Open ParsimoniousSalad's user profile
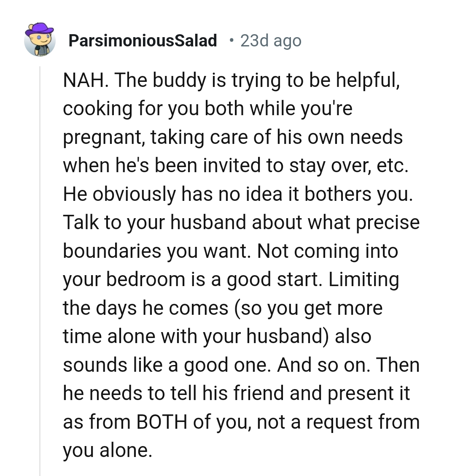Screen dimensions: 455x476 click(x=143, y=40)
